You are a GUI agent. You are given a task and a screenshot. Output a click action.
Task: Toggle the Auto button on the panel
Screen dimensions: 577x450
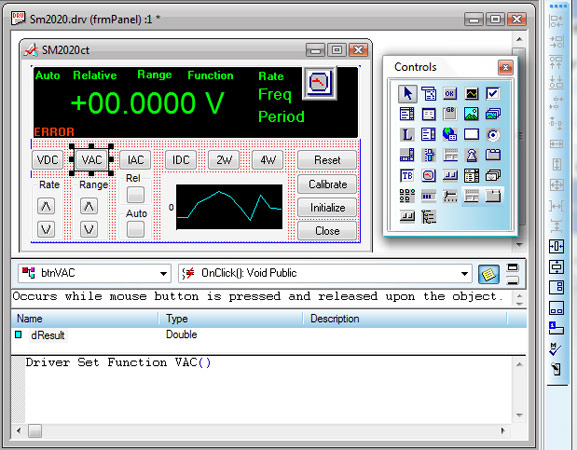(135, 229)
